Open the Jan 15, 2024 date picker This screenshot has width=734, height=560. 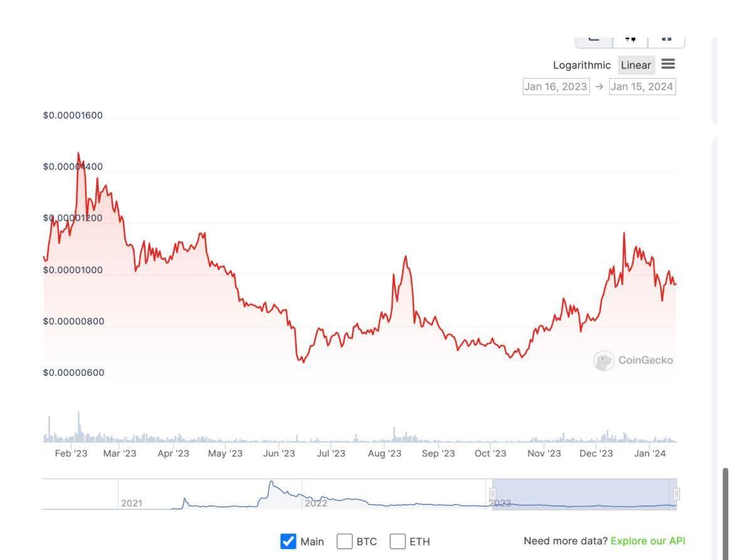(642, 87)
